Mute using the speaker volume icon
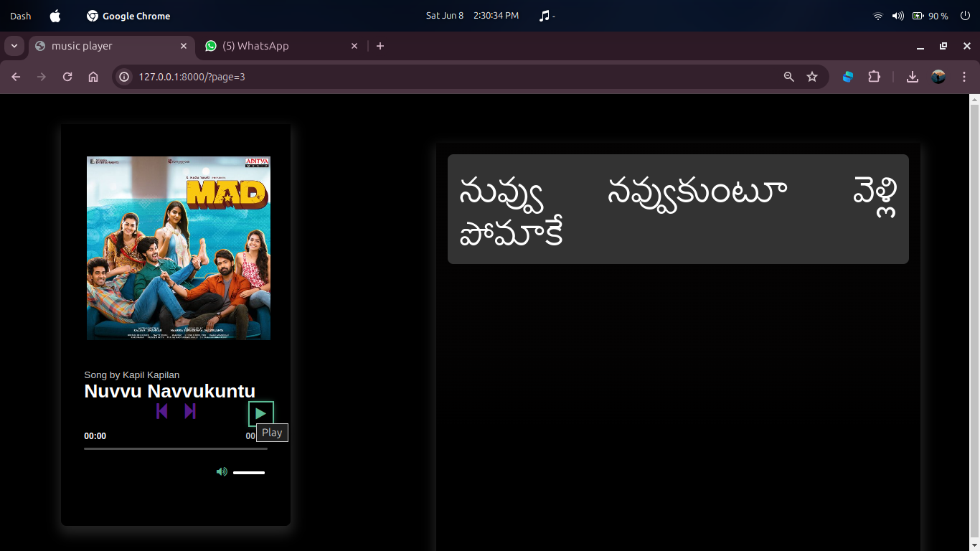The height and width of the screenshot is (551, 980). coord(222,471)
